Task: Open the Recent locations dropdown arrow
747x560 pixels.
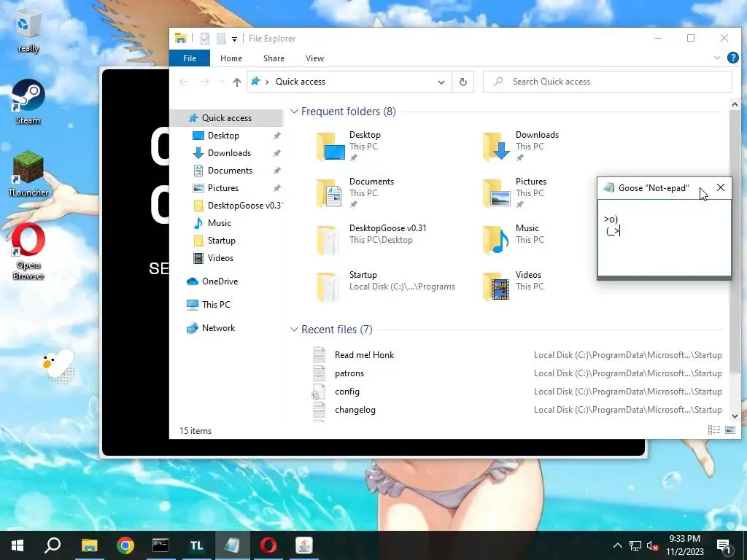Action: coord(222,82)
